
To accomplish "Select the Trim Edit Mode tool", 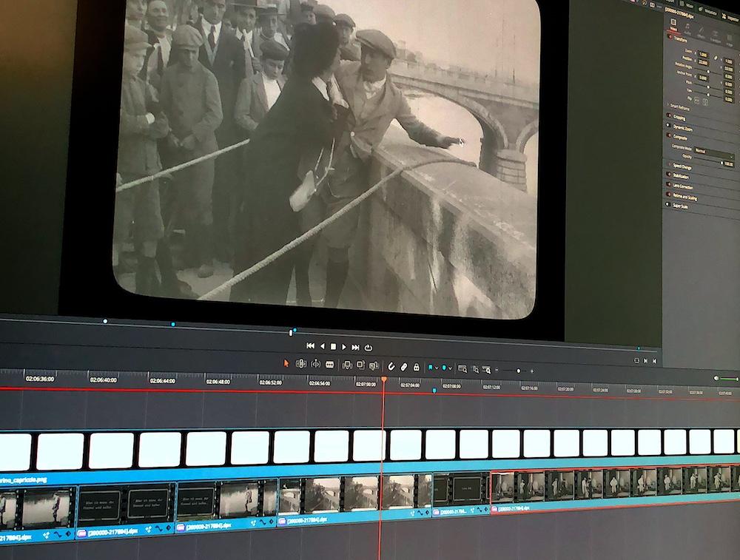I will (300, 364).
